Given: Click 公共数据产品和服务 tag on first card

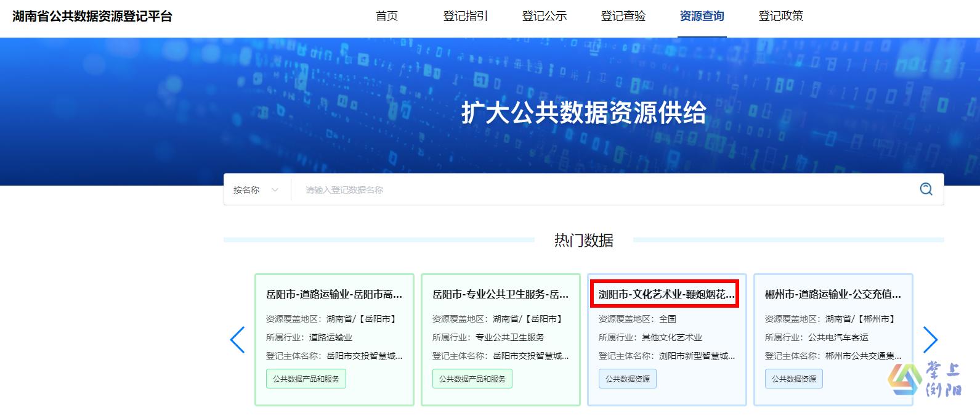Looking at the screenshot, I should [306, 379].
